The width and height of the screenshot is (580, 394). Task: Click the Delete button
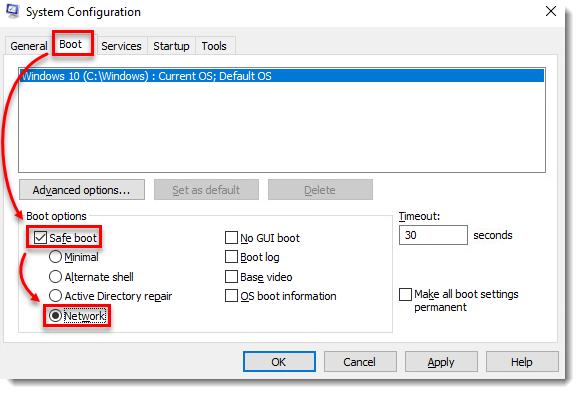click(320, 190)
